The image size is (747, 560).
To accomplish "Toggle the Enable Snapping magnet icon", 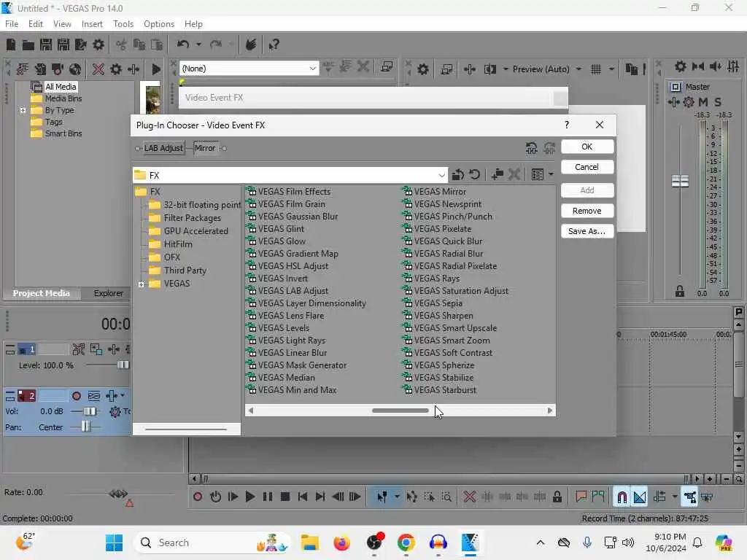I will tap(622, 497).
